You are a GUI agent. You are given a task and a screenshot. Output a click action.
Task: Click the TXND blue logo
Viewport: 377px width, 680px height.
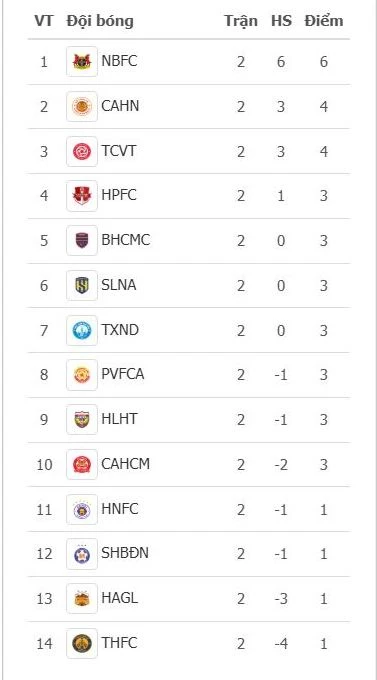(x=82, y=330)
